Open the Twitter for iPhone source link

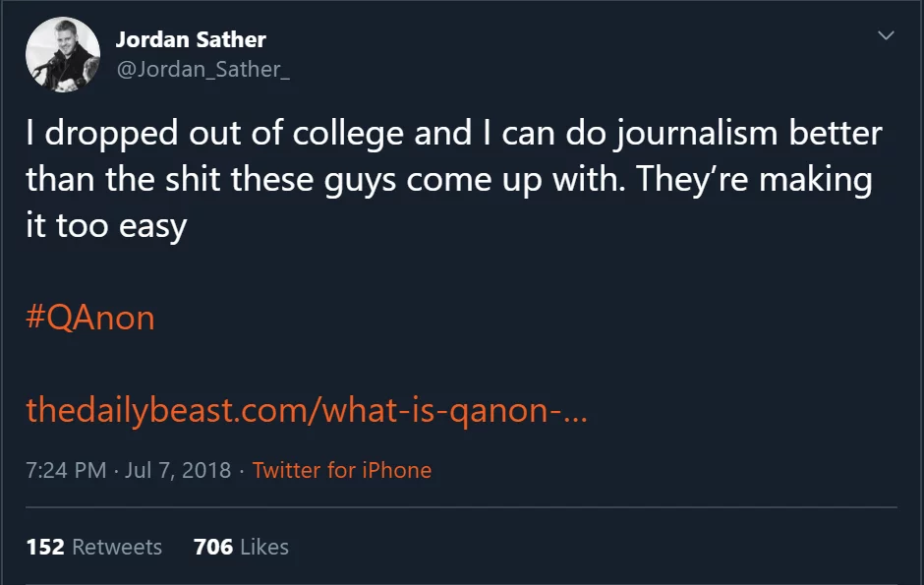pos(341,470)
